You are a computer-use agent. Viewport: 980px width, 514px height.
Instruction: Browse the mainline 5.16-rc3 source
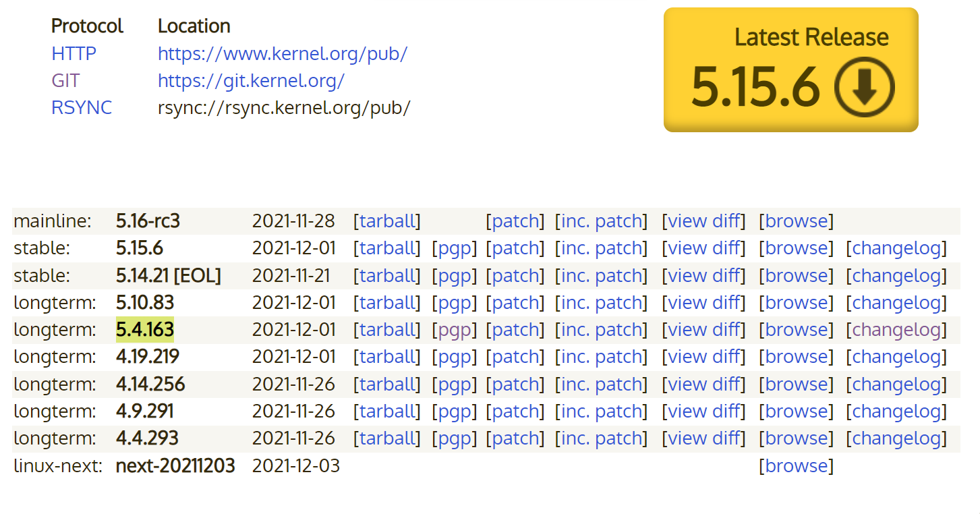[x=797, y=221]
